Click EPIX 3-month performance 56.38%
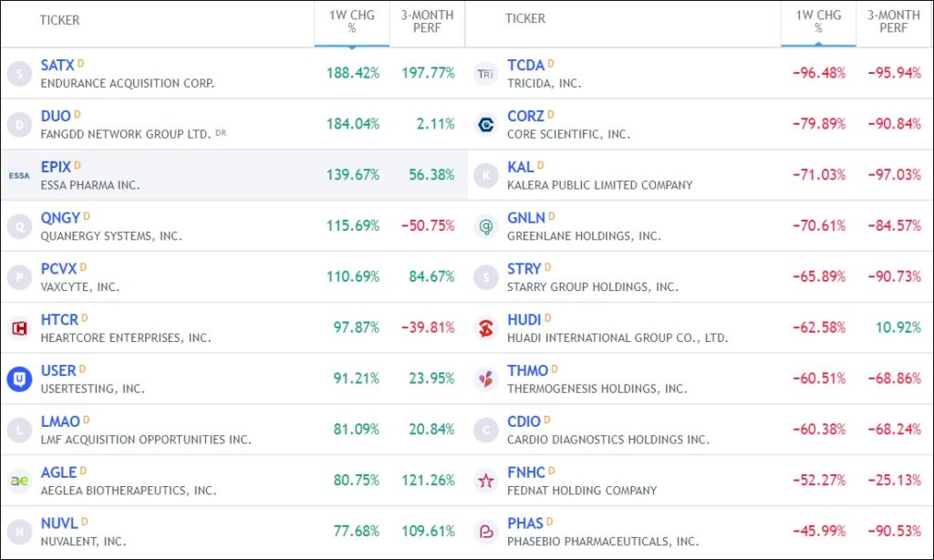Image resolution: width=934 pixels, height=560 pixels. tap(431, 174)
